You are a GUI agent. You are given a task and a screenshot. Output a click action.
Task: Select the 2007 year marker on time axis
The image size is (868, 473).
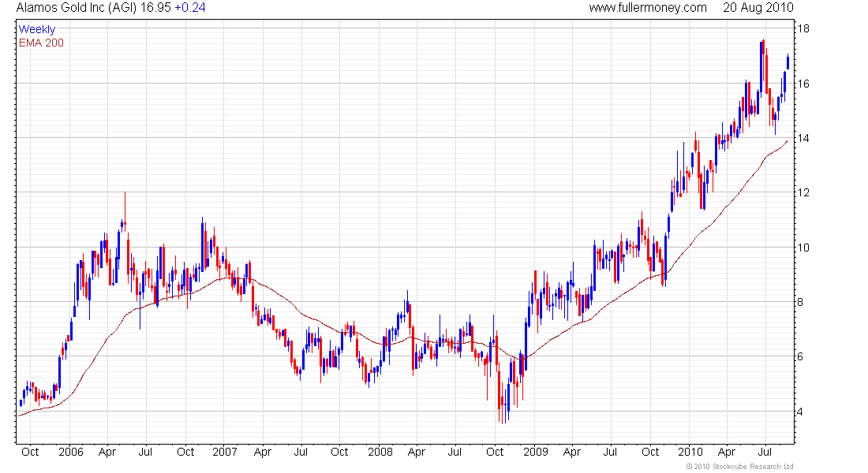(225, 453)
